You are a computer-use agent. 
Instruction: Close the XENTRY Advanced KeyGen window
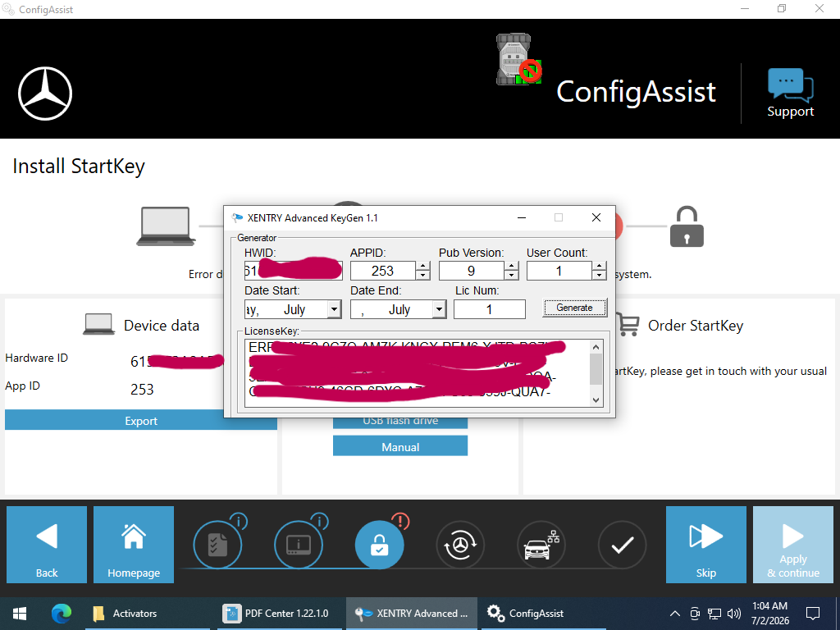(x=596, y=217)
